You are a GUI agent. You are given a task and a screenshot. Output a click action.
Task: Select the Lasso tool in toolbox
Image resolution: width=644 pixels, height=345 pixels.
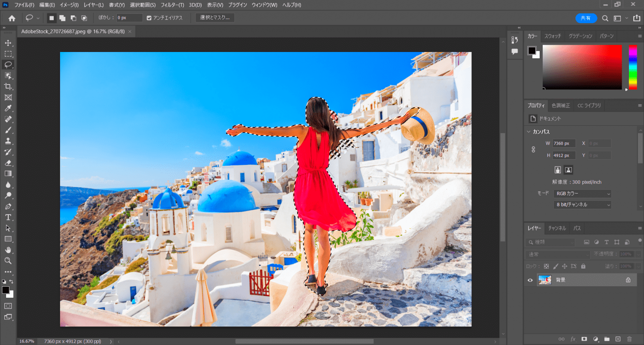click(x=8, y=65)
